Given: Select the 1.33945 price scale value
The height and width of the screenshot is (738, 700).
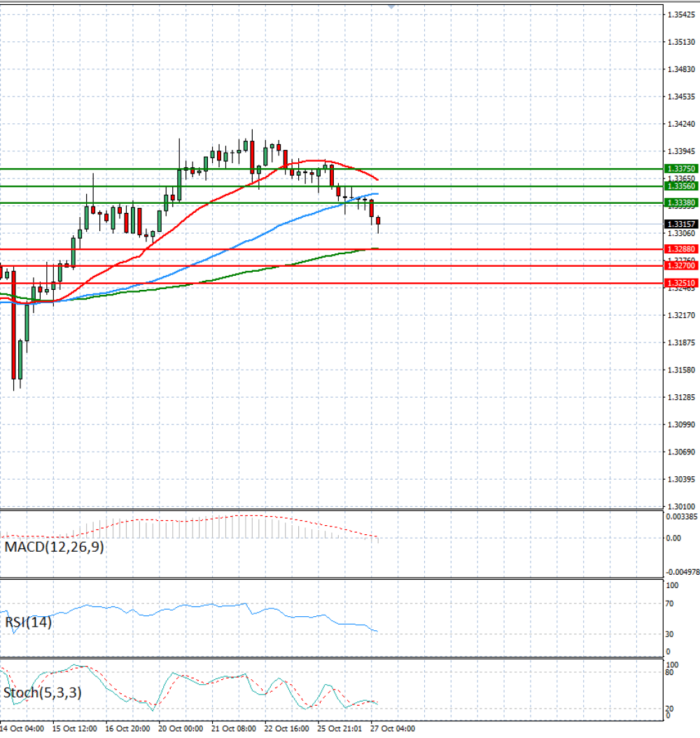Looking at the screenshot, I should 681,151.
